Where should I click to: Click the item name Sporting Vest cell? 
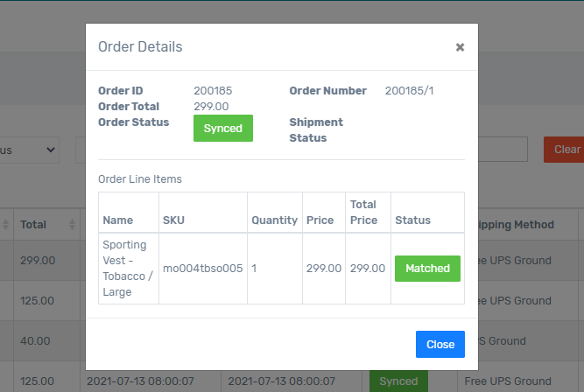click(x=129, y=269)
